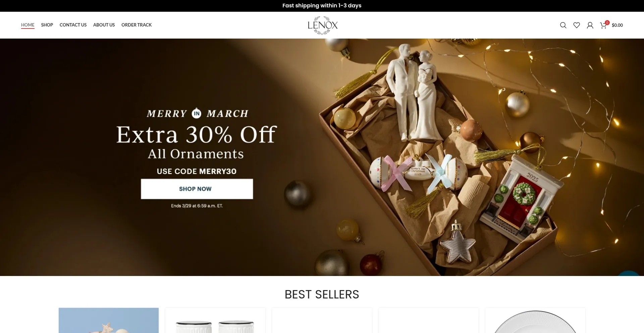The image size is (644, 333).
Task: Open the white plate product thumbnail
Action: coord(535,320)
